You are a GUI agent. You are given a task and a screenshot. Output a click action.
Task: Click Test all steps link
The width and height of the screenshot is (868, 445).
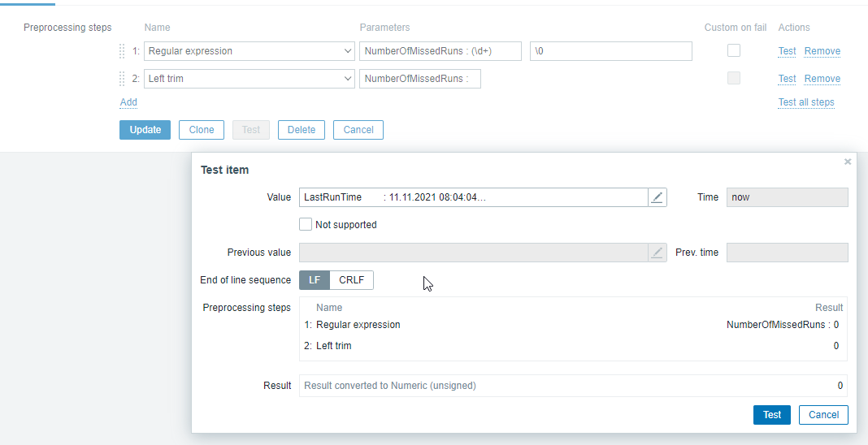(x=806, y=102)
